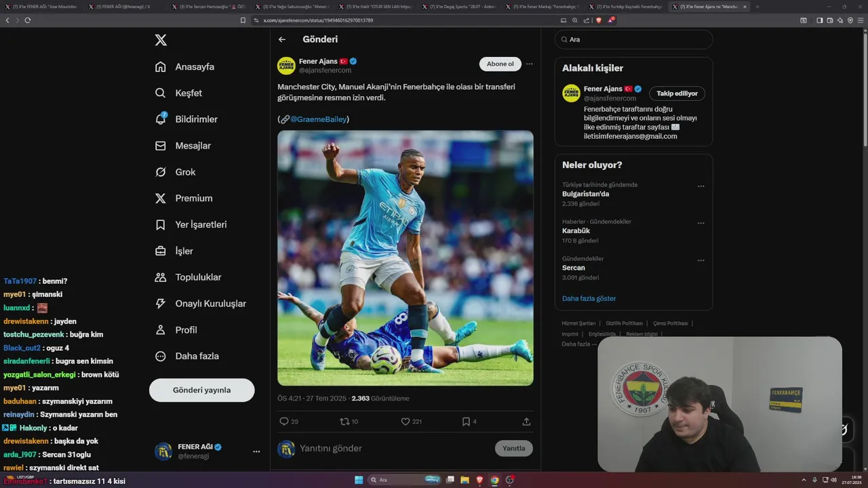Viewport: 868px width, 488px height.
Task: Click the share icon on post
Action: pos(526,422)
